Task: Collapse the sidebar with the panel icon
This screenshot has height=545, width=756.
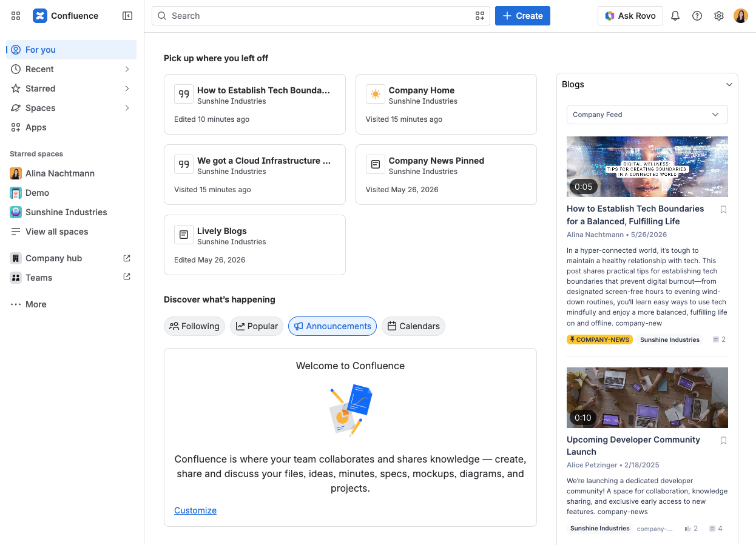Action: (127, 16)
